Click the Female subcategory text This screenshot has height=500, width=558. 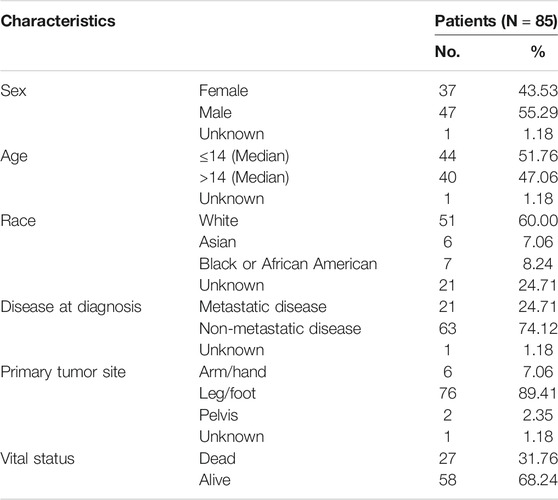[x=223, y=90]
